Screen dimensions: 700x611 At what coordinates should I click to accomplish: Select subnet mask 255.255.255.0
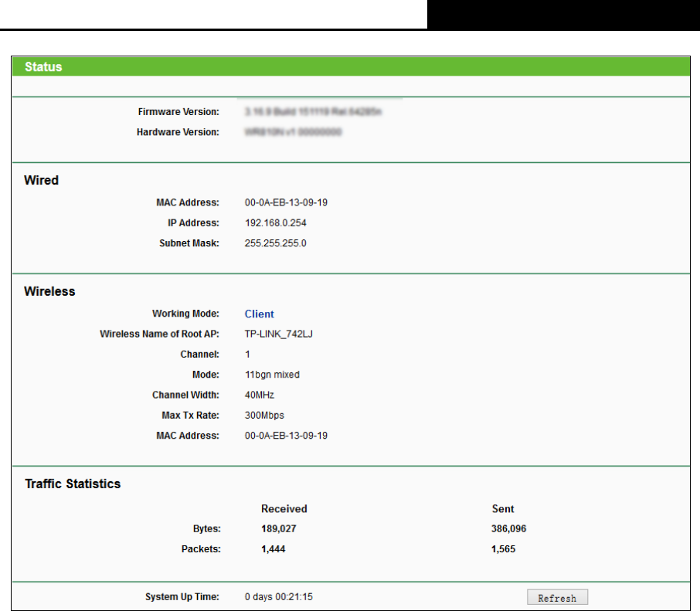(x=276, y=243)
